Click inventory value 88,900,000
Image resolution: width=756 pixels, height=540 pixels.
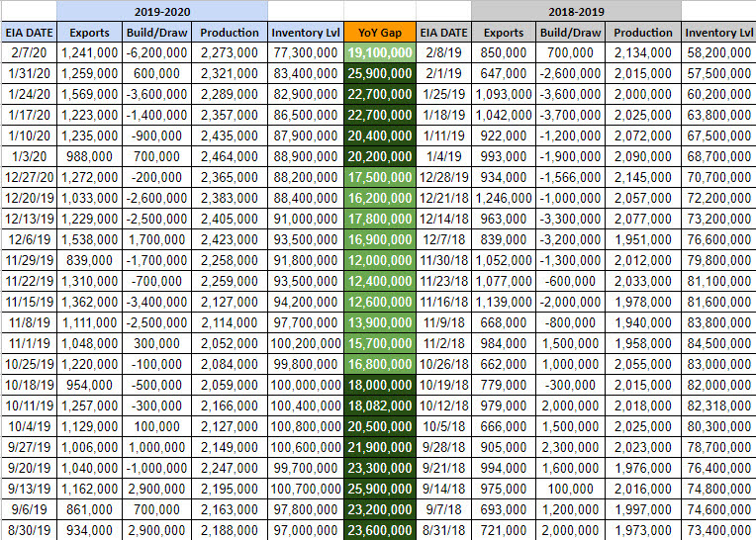(306, 156)
